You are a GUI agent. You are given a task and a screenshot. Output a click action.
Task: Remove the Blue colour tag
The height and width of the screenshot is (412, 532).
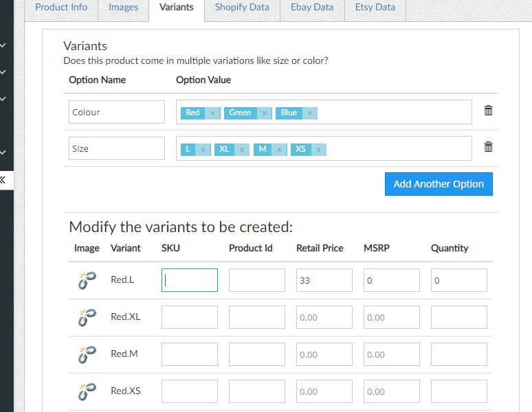point(309,113)
